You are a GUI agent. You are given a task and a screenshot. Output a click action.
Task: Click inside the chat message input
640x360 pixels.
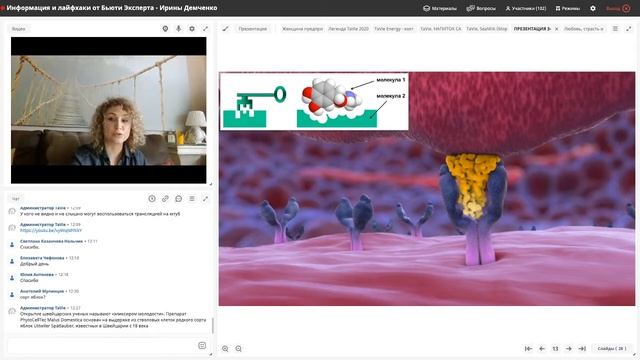tap(102, 346)
